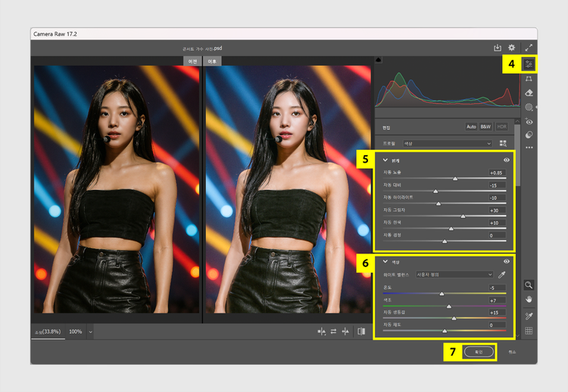The image size is (568, 392).
Task: Swap before and after settings icon
Action: point(333,331)
